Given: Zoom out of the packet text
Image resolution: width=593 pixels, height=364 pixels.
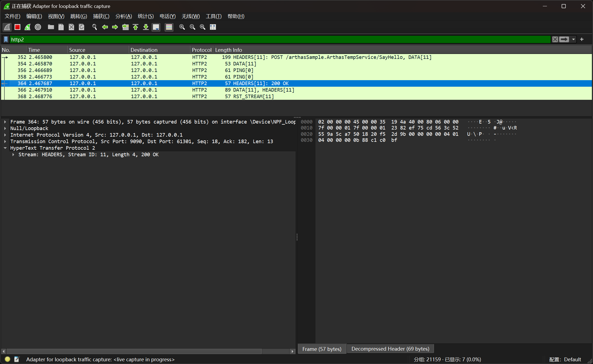Looking at the screenshot, I should (192, 27).
